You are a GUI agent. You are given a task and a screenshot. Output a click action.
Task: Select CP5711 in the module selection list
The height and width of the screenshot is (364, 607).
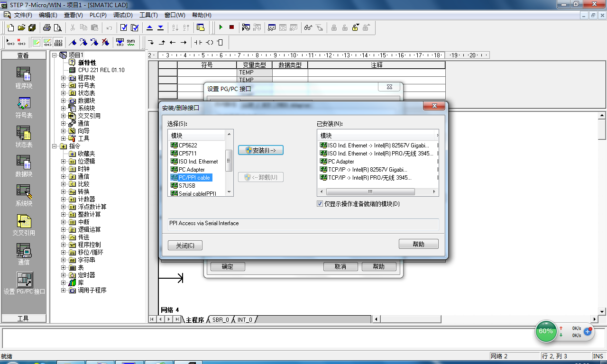pos(188,154)
